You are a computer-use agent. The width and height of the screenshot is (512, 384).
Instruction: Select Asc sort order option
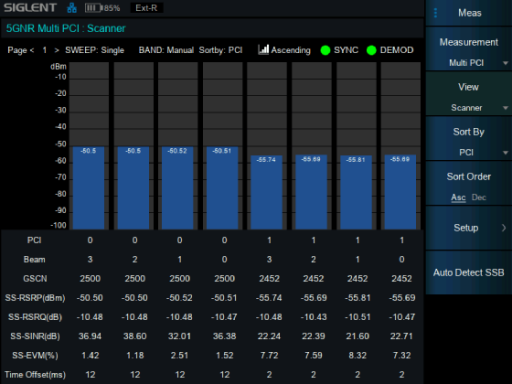[458, 197]
